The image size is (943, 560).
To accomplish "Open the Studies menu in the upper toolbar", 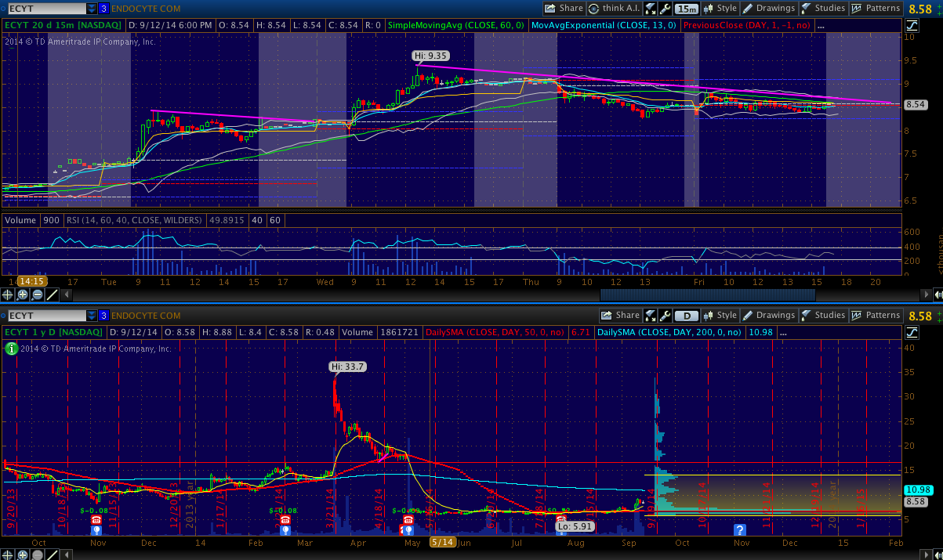I will pos(823,9).
